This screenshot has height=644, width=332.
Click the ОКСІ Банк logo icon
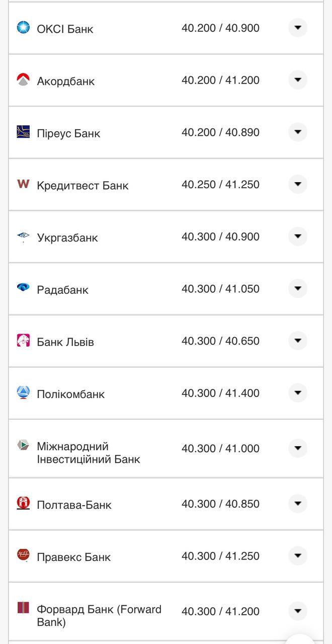point(22,29)
